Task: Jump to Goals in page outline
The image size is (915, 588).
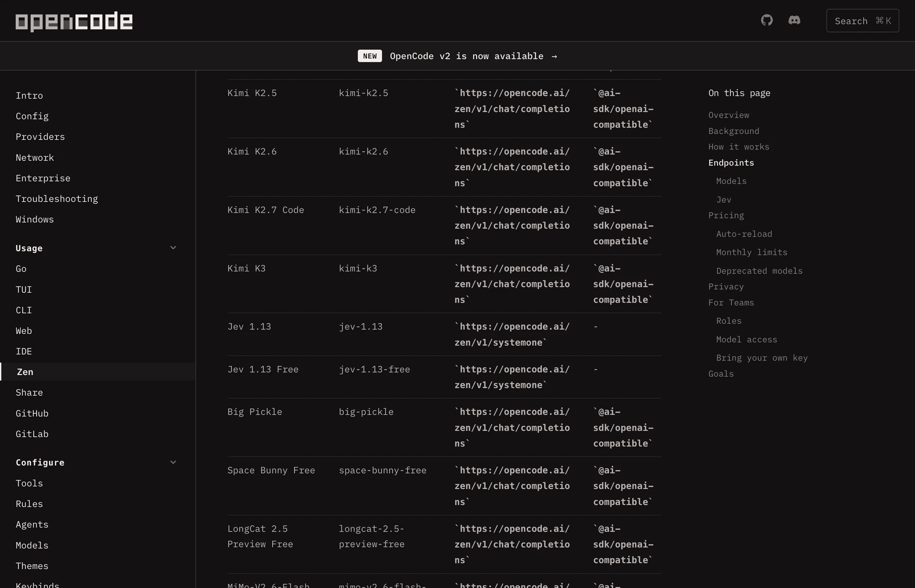Action: click(x=721, y=374)
